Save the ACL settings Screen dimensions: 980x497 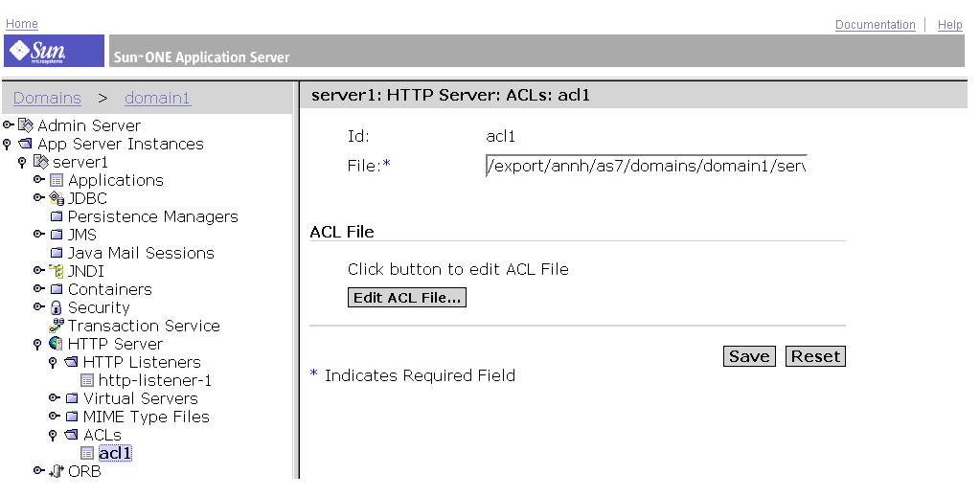[x=749, y=356]
